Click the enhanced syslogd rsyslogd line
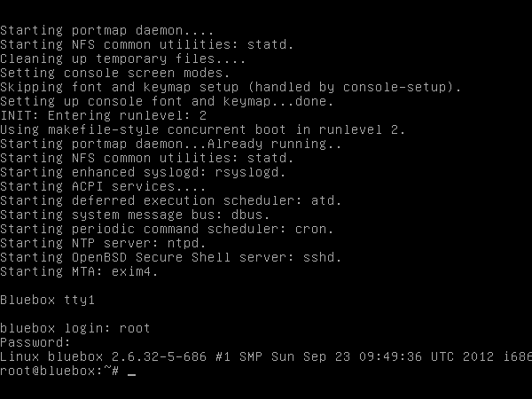Viewport: 532px width, 399px height. pyautogui.click(x=143, y=172)
